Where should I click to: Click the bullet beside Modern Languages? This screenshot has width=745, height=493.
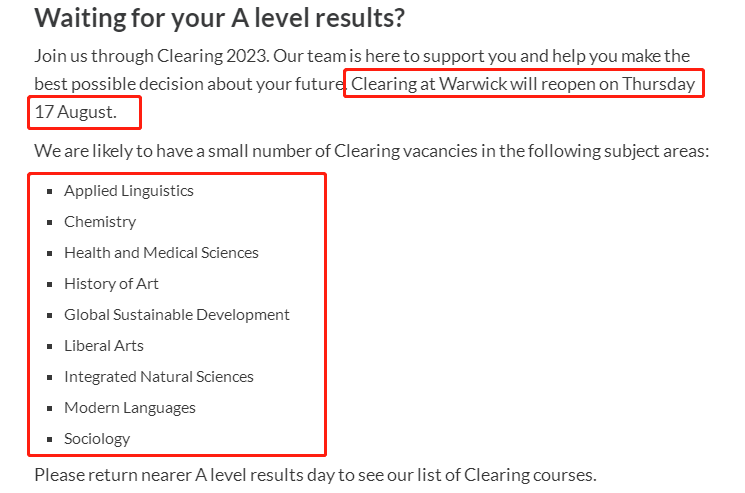tap(49, 408)
